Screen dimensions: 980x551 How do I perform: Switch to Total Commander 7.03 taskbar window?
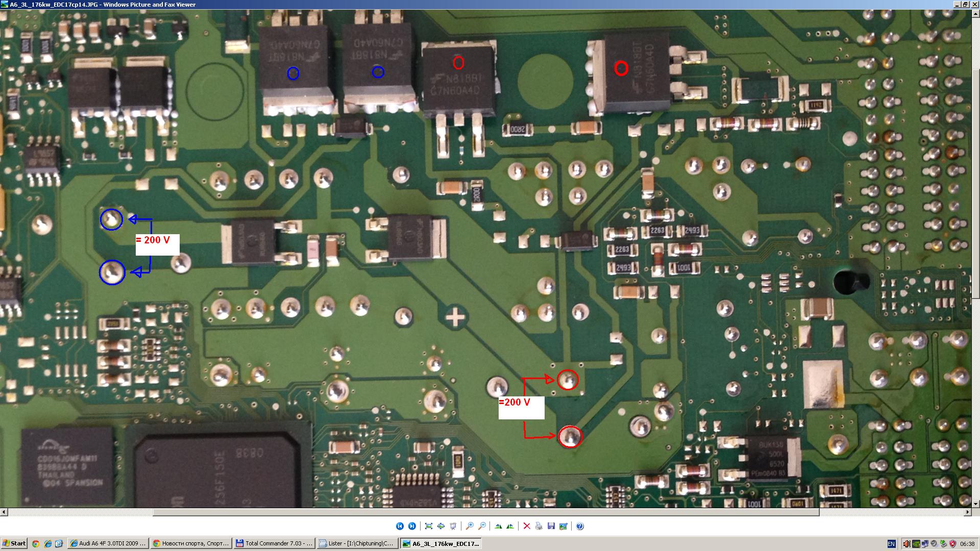pos(274,543)
